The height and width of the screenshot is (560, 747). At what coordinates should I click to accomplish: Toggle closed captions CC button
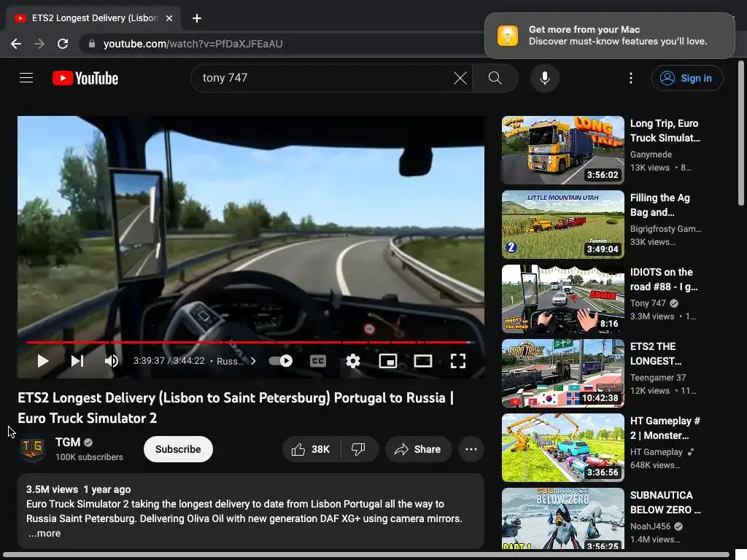[x=318, y=361]
